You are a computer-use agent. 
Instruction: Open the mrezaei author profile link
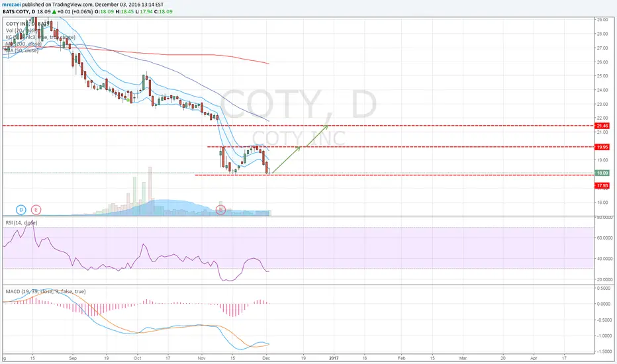tap(11, 5)
